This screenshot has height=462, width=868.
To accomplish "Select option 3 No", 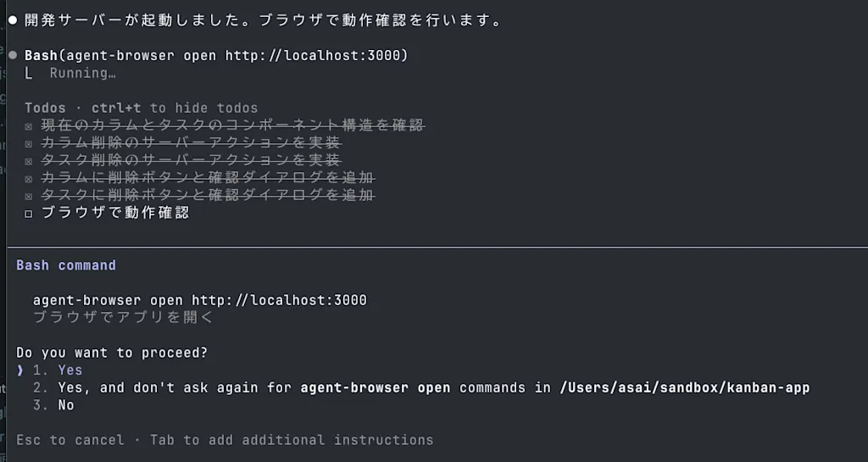I will pyautogui.click(x=53, y=405).
